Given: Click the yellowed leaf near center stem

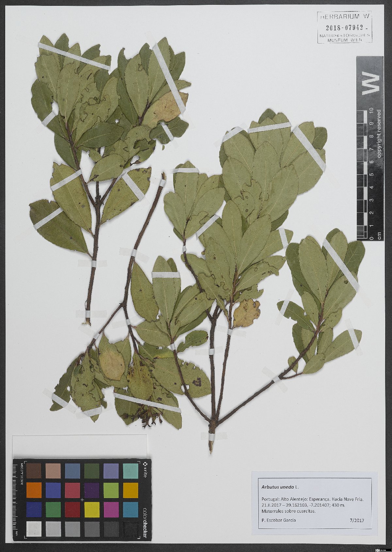Looking at the screenshot, I should pos(246,314).
